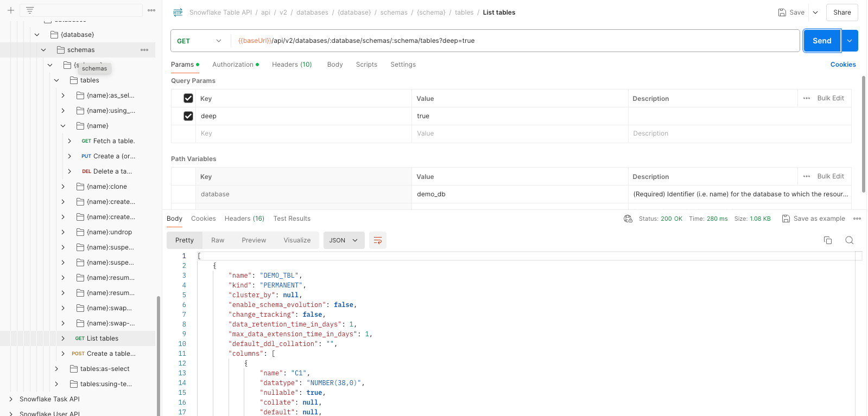Click the copy response icon
Viewport: 868px width, 416px height.
[827, 240]
